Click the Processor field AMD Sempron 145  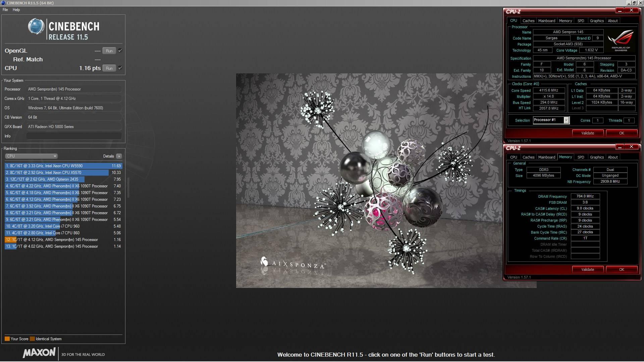click(74, 89)
